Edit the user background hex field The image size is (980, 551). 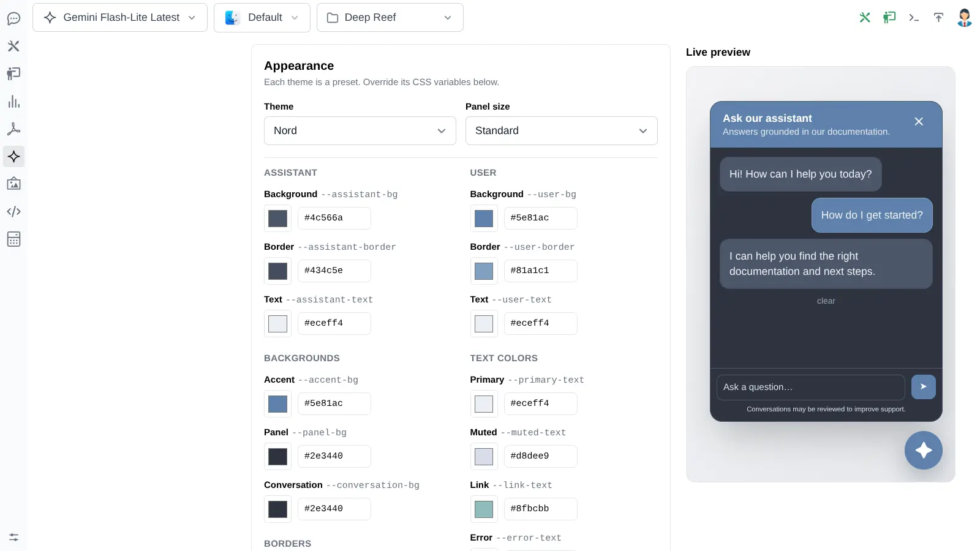[x=541, y=218]
